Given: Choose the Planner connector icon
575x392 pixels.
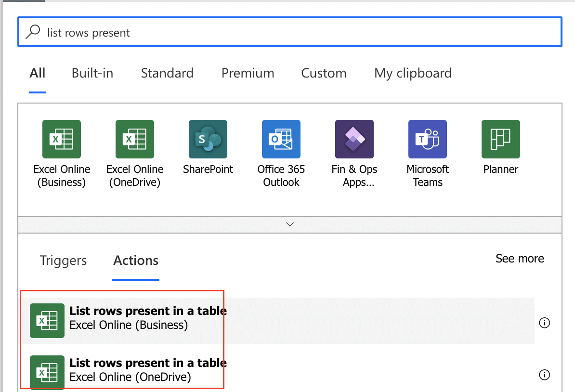Looking at the screenshot, I should coord(501,139).
